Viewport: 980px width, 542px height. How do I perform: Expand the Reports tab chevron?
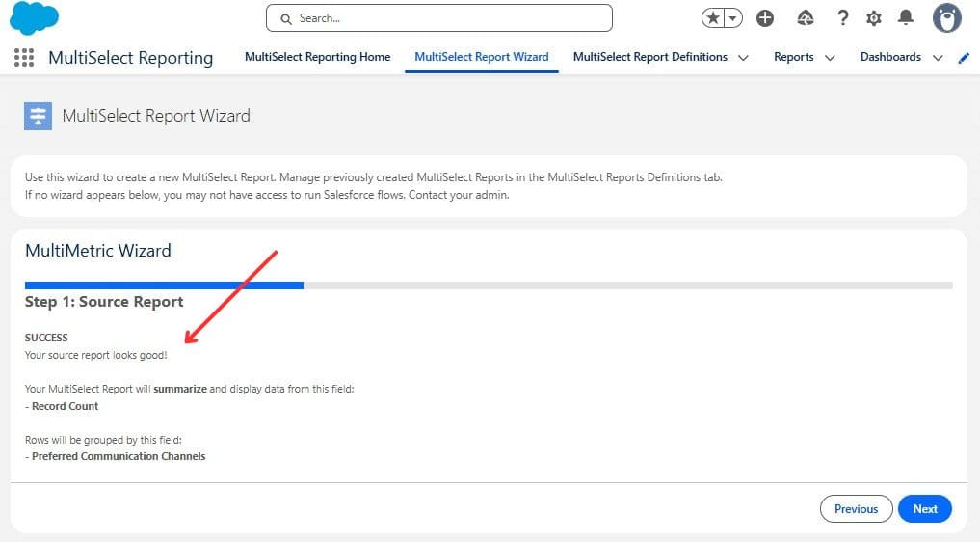coord(830,58)
